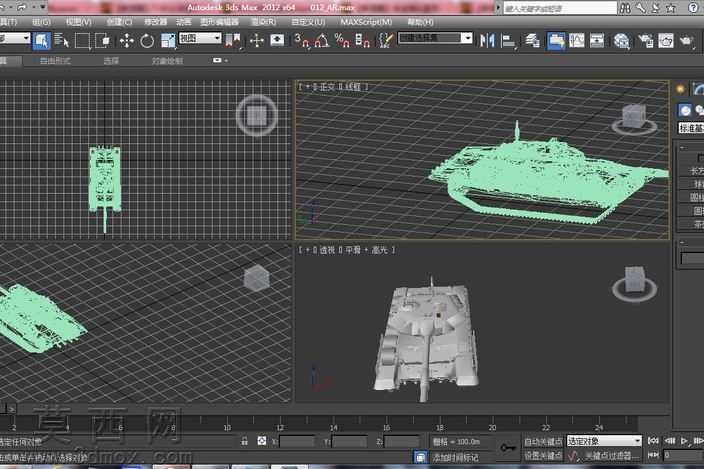704x469 pixels.
Task: Click the Mirror tool icon
Action: (x=487, y=41)
